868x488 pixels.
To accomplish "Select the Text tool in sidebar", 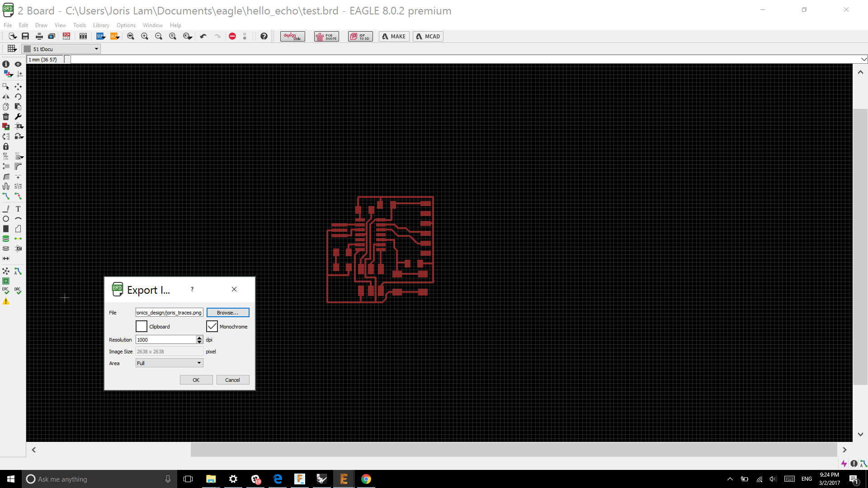I will [x=18, y=209].
